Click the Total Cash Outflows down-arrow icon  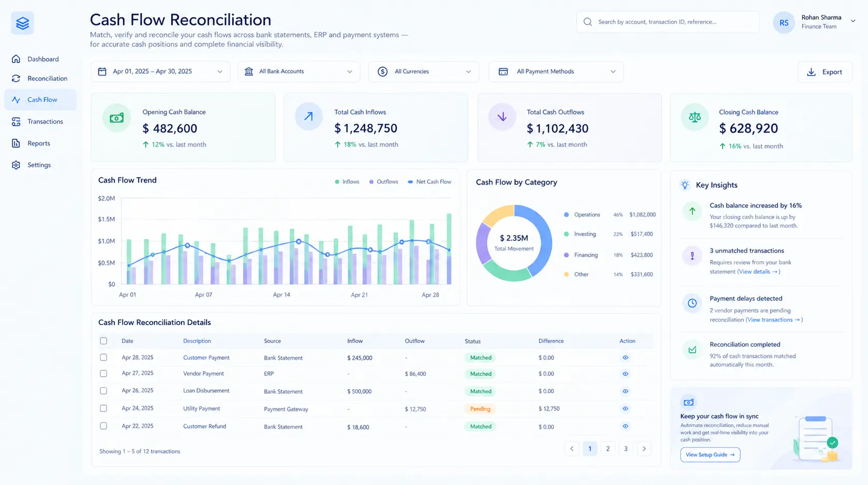click(502, 116)
